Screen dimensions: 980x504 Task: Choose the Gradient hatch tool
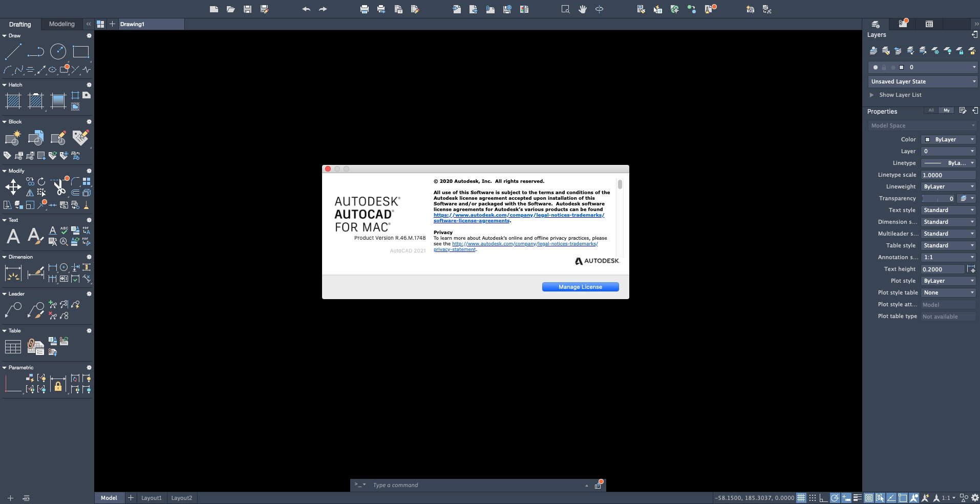[58, 101]
